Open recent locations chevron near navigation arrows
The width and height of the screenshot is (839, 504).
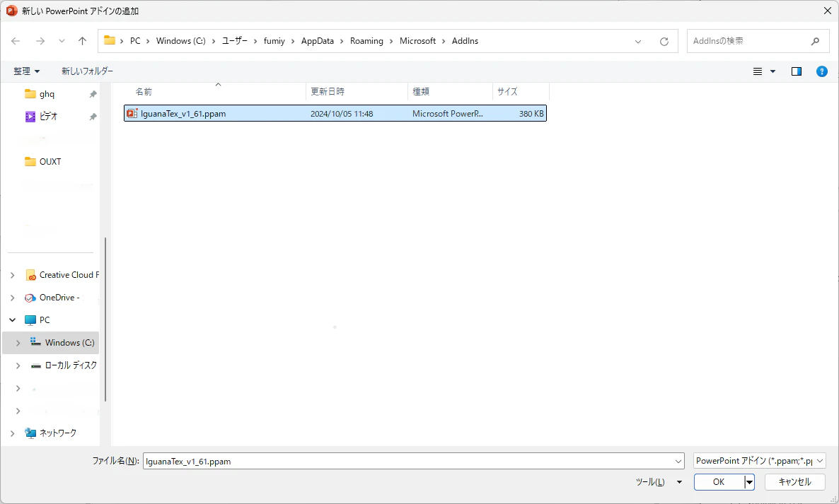tap(62, 41)
